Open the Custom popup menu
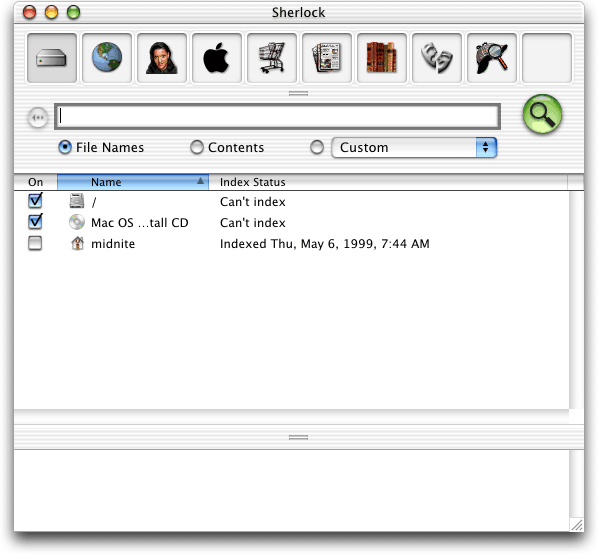Image resolution: width=598 pixels, height=555 pixels. coord(414,147)
